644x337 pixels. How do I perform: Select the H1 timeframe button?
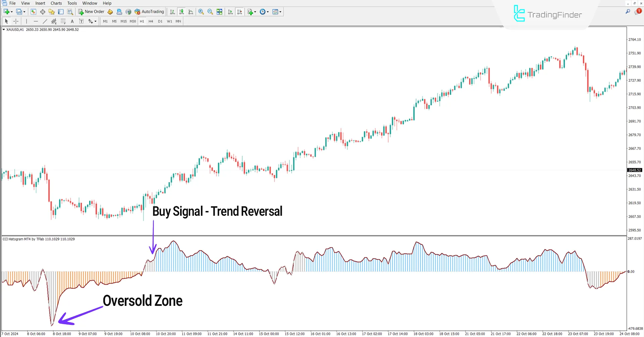pos(142,21)
